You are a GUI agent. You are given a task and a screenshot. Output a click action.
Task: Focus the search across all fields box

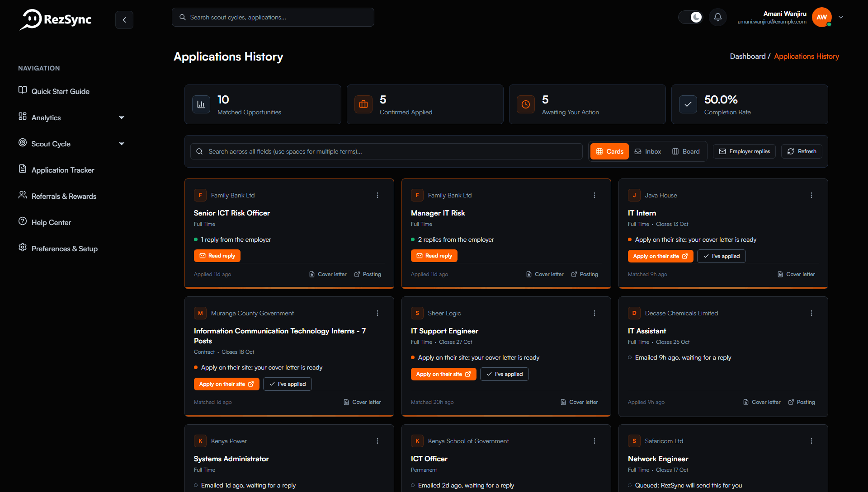click(387, 151)
